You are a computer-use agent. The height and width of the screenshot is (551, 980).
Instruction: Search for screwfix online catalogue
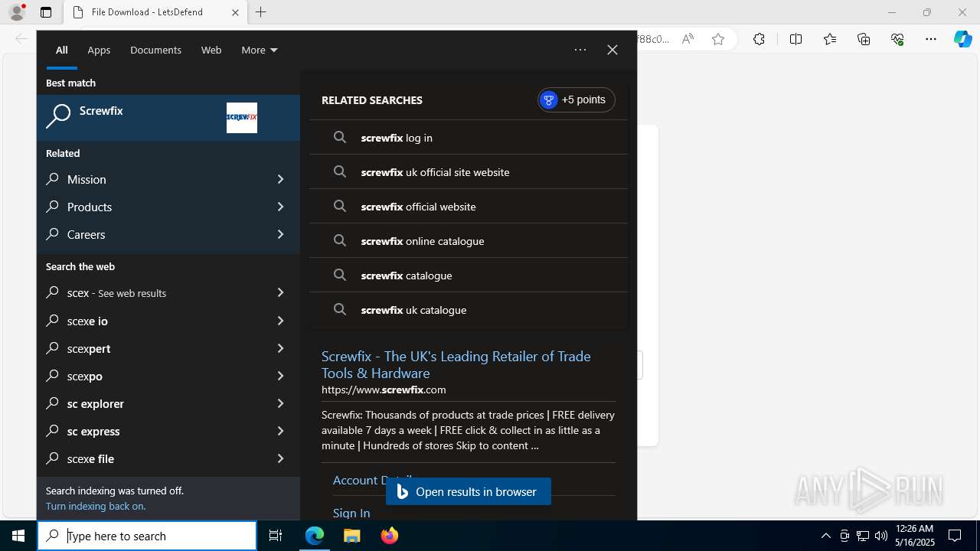[x=469, y=241]
